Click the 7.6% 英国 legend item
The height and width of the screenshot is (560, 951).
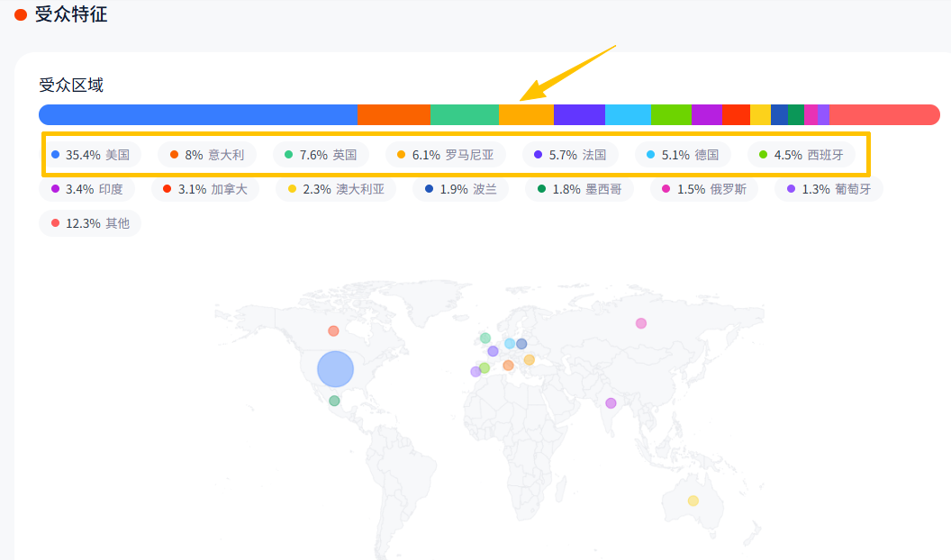point(321,155)
